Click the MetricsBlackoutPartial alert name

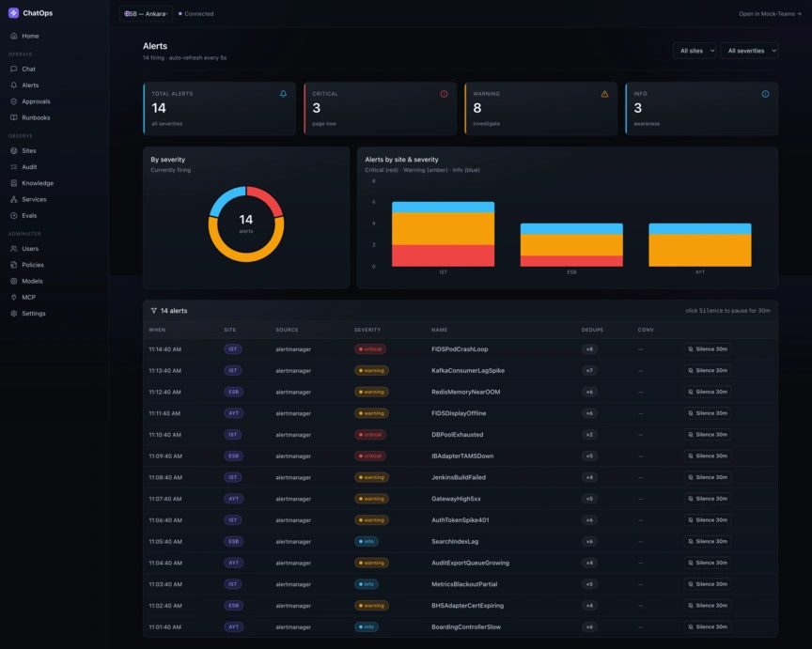(x=464, y=584)
